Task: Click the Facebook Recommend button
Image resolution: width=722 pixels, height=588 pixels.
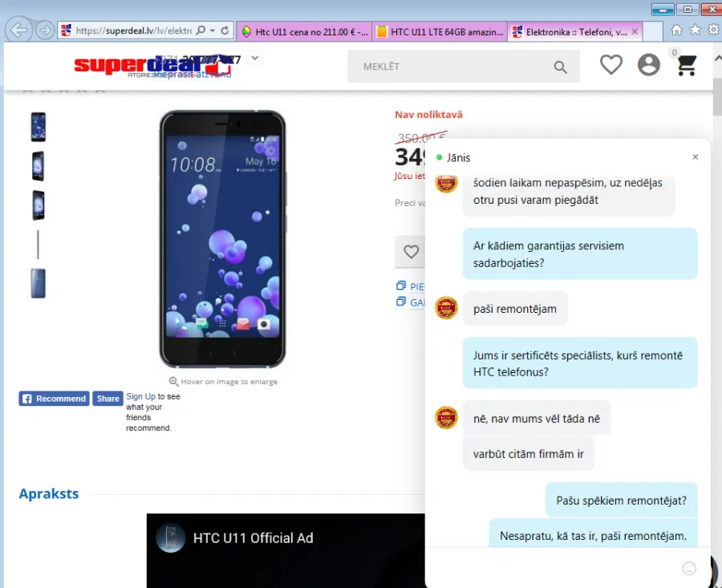Action: coord(55,399)
